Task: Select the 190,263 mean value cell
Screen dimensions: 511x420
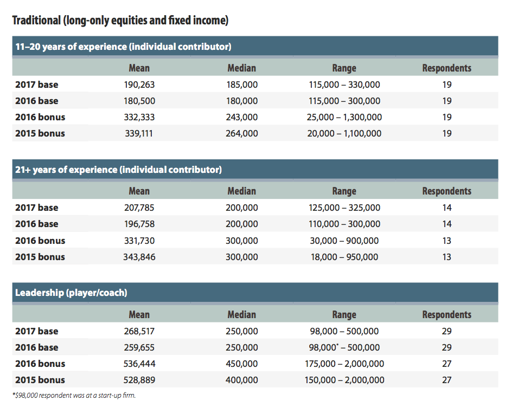Action: coord(139,85)
